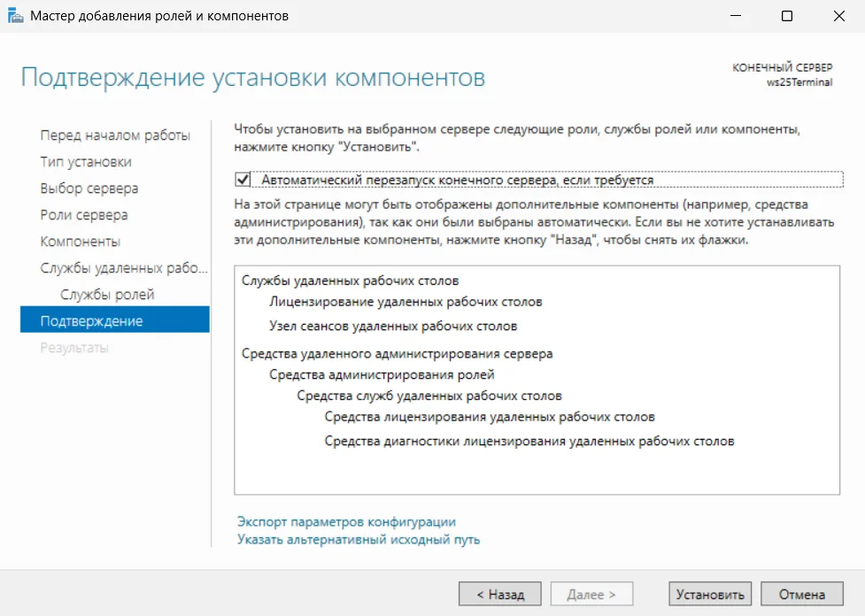Click server name 'ws25Terminal' text
Screen dimensions: 865x616
point(799,82)
